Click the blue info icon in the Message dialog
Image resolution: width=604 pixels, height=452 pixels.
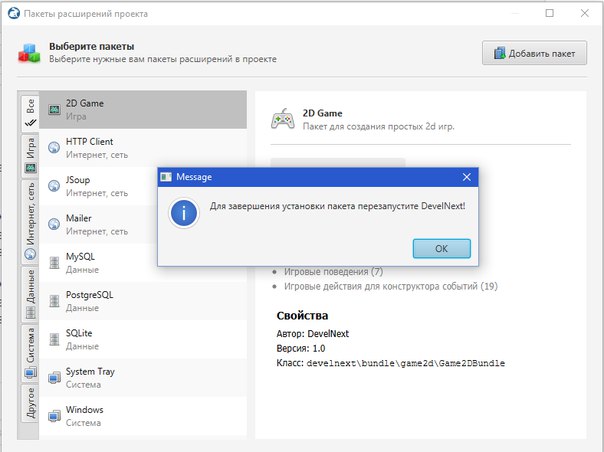(x=184, y=213)
